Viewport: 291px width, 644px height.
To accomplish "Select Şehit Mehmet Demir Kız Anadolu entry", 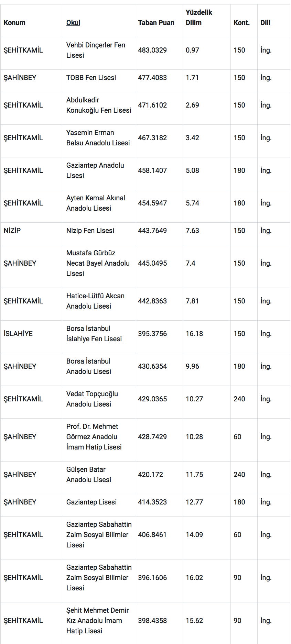I will 97,621.
